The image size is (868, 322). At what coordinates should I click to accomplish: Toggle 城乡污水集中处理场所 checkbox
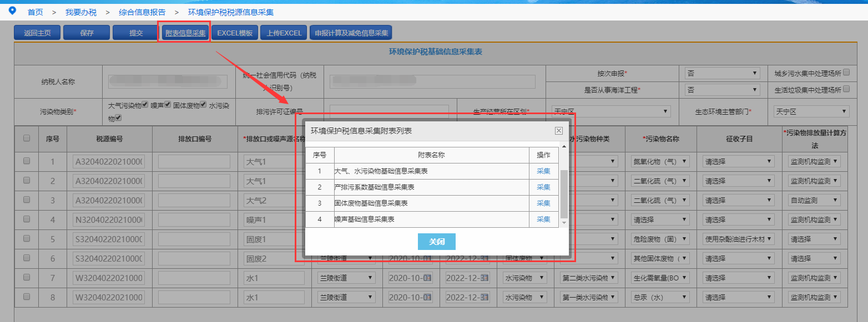846,73
